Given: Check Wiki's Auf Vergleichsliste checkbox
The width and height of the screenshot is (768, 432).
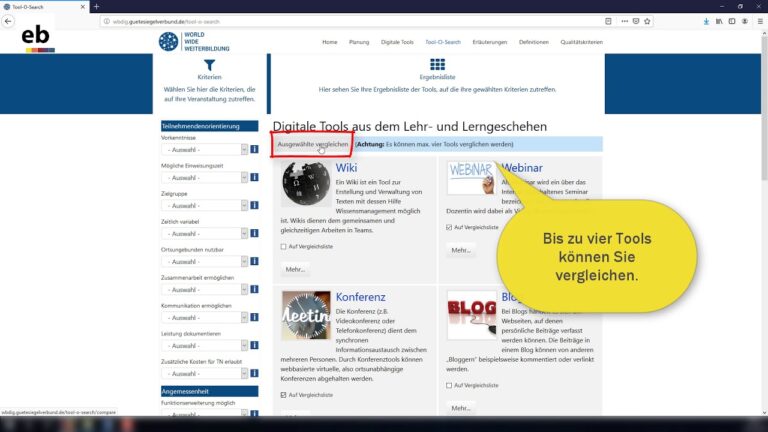Looking at the screenshot, I should point(285,246).
